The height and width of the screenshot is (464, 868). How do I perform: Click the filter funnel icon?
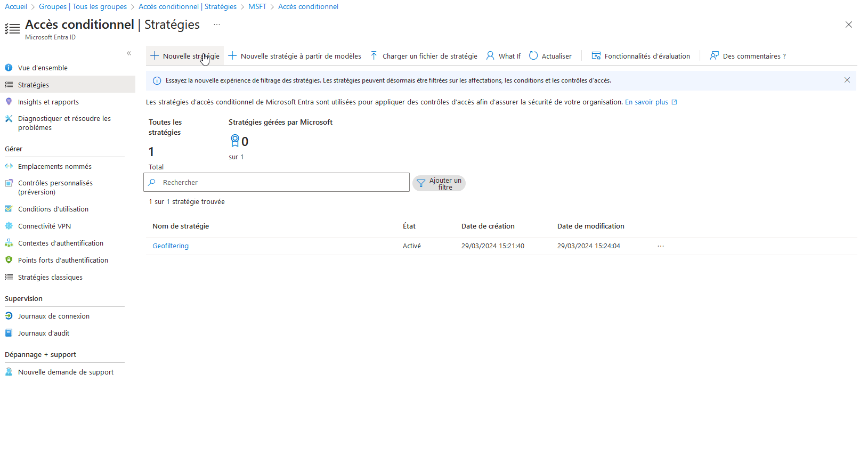[421, 183]
